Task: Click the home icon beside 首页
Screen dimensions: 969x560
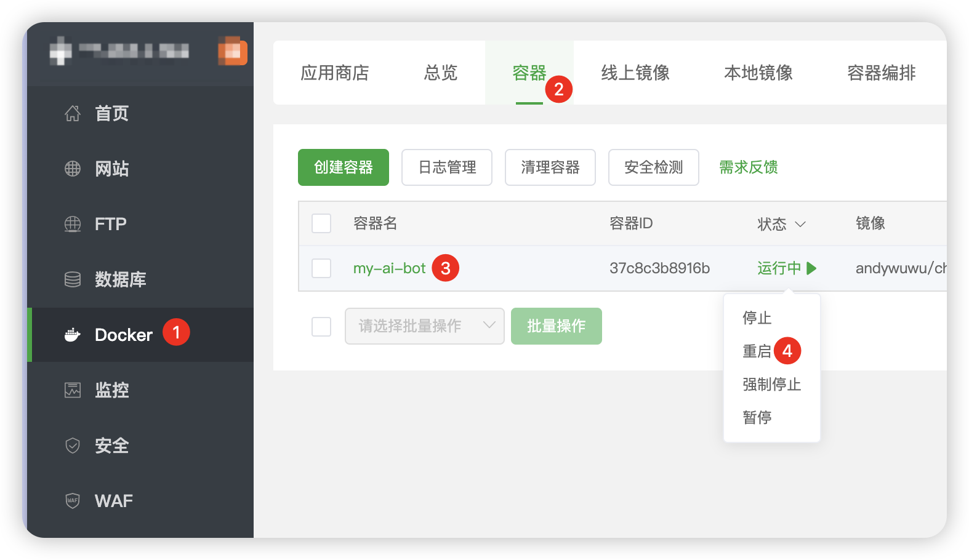Action: pyautogui.click(x=73, y=113)
